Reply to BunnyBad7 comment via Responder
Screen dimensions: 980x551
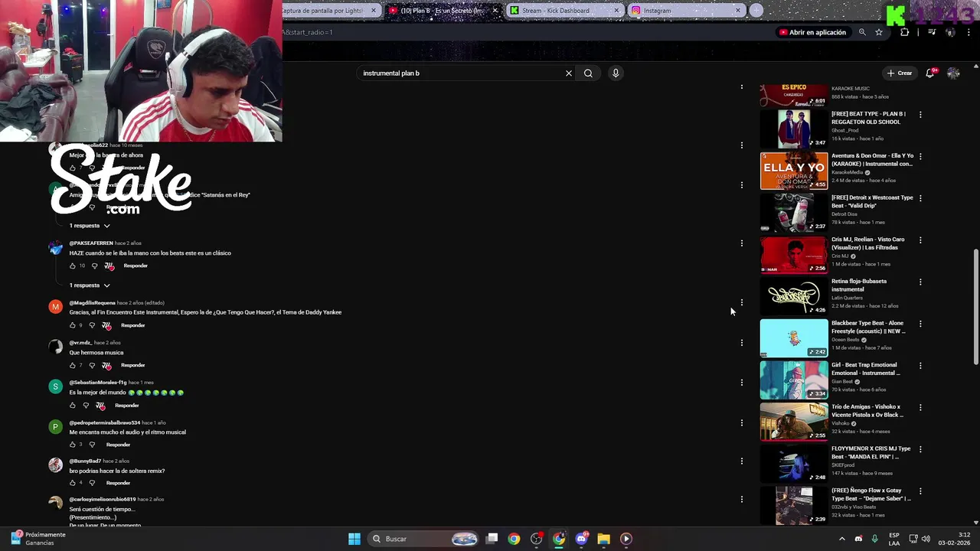[x=118, y=483]
